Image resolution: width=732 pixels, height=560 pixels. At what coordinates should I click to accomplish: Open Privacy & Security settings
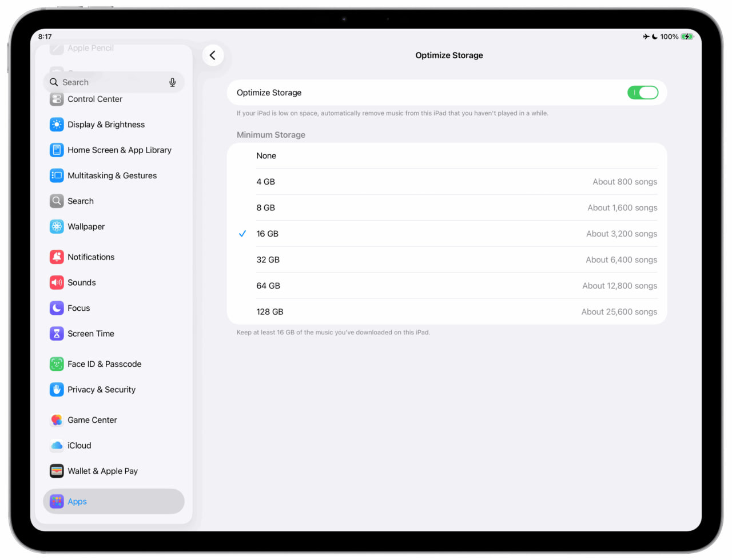(x=101, y=390)
